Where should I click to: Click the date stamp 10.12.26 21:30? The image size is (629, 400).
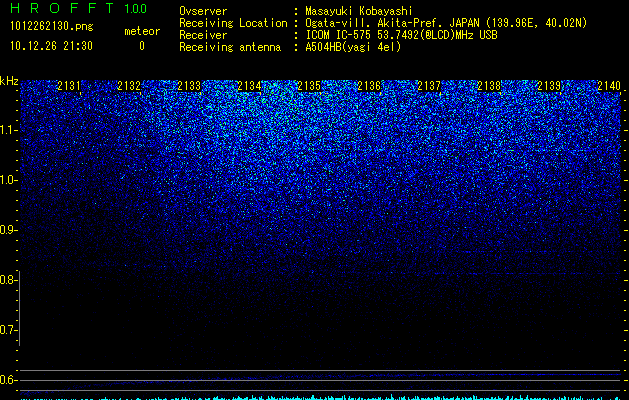point(51,46)
